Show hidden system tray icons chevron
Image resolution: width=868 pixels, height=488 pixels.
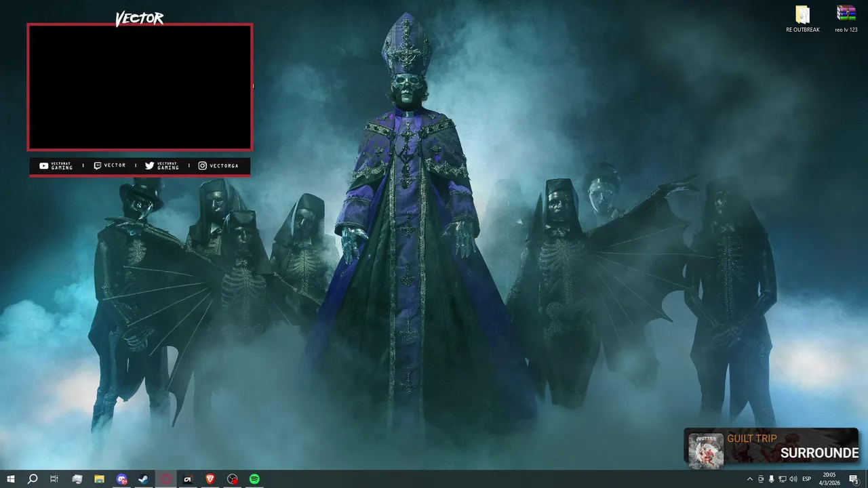point(749,479)
